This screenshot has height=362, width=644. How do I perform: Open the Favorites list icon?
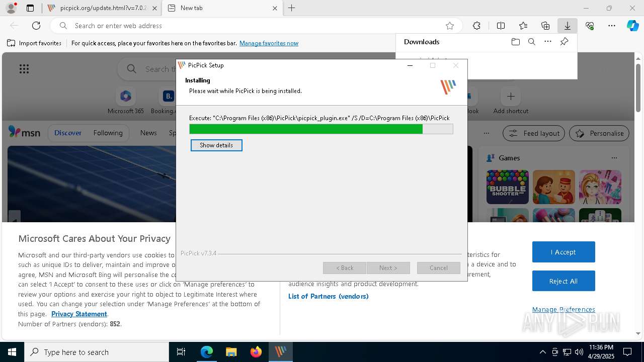523,26
